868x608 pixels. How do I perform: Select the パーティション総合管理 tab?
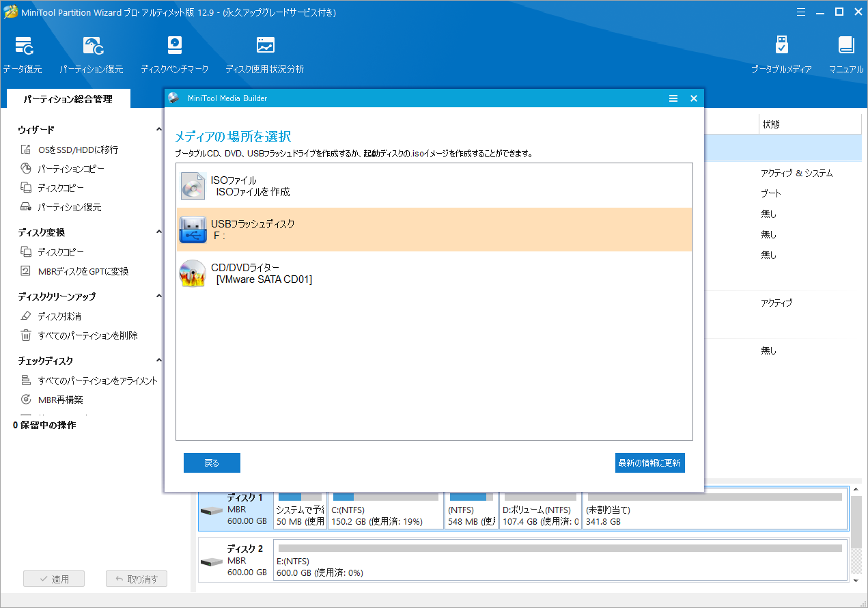(68, 99)
